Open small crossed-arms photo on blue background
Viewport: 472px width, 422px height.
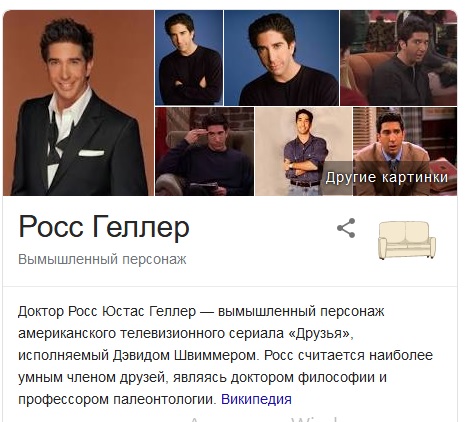click(x=189, y=58)
